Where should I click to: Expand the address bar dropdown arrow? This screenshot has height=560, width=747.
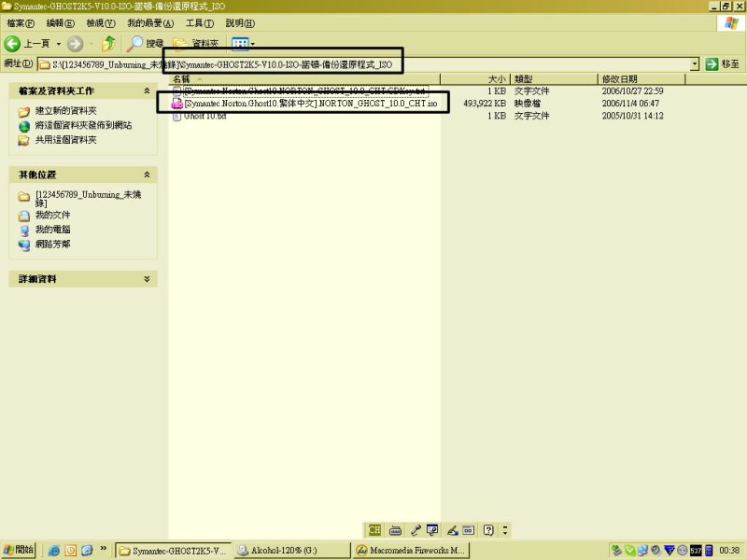click(x=695, y=64)
